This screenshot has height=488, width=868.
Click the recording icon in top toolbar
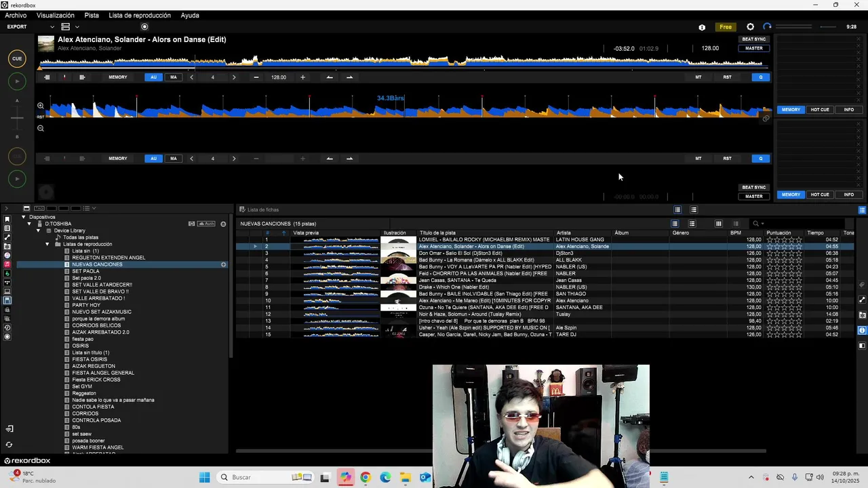tap(144, 27)
